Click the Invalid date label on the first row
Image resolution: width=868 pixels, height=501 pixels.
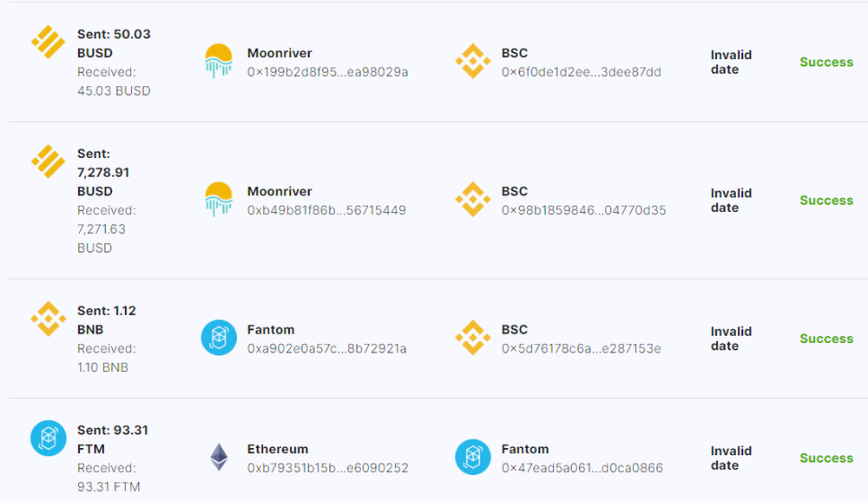(x=731, y=62)
